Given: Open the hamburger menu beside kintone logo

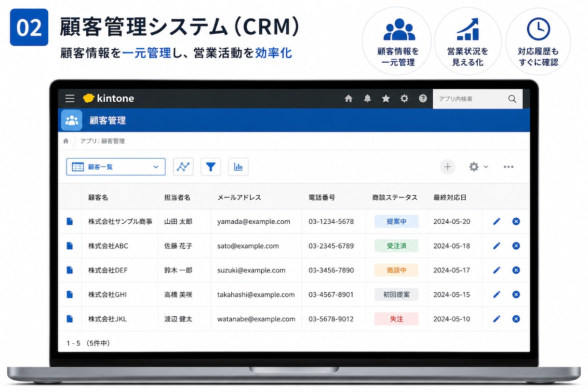Looking at the screenshot, I should (70, 98).
